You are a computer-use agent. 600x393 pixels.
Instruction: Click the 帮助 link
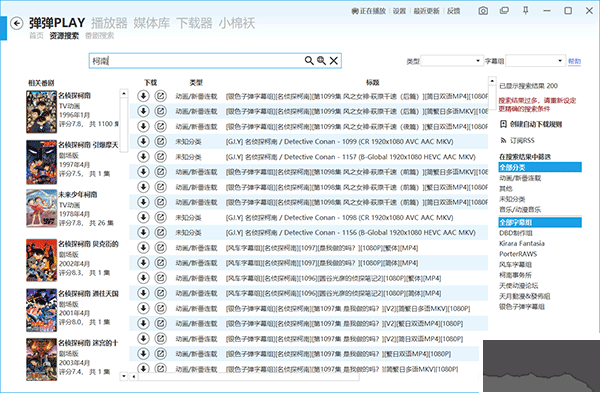(x=574, y=61)
